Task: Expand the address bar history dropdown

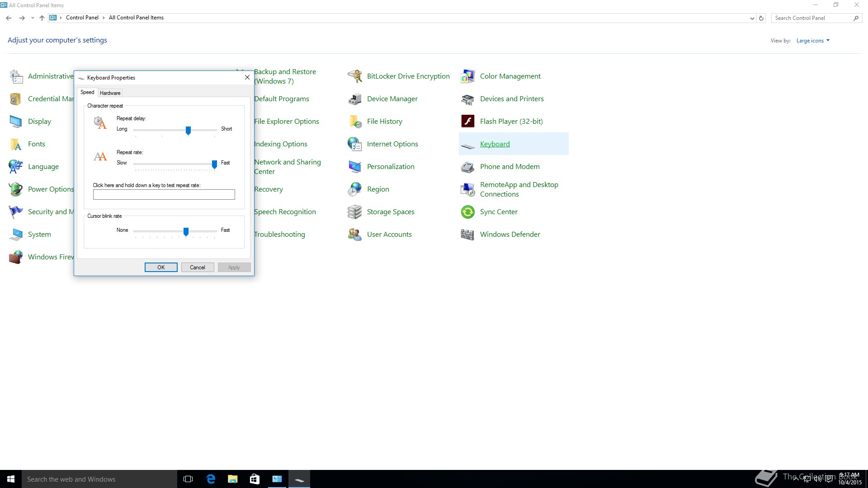Action: tap(752, 18)
